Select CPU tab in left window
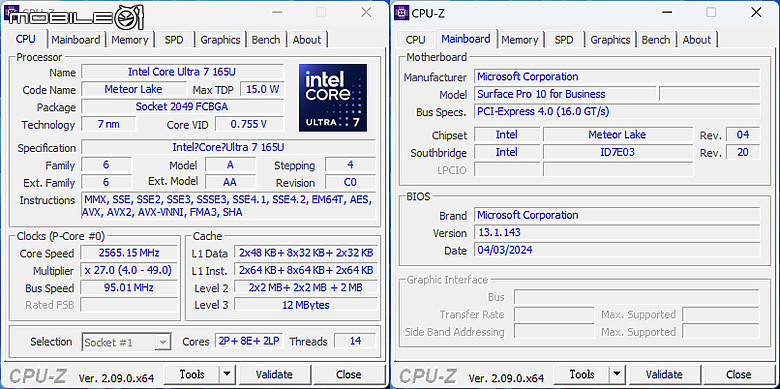The image size is (780, 389). (26, 39)
